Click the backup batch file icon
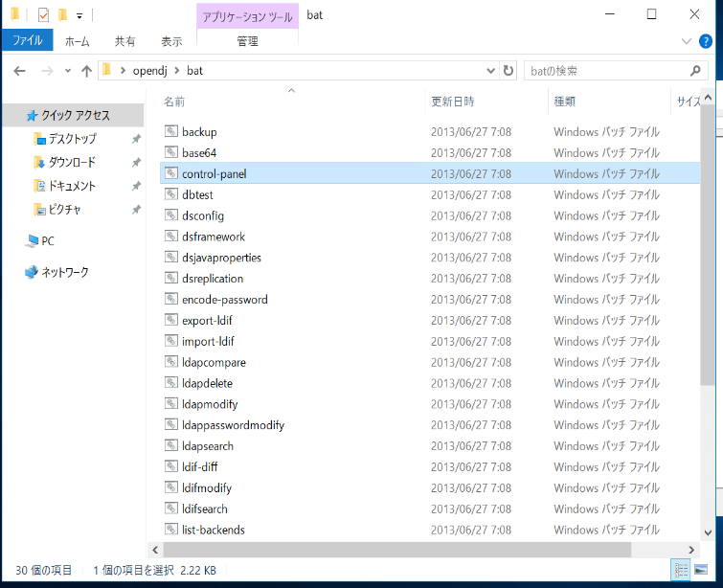723x588 pixels. [x=170, y=132]
